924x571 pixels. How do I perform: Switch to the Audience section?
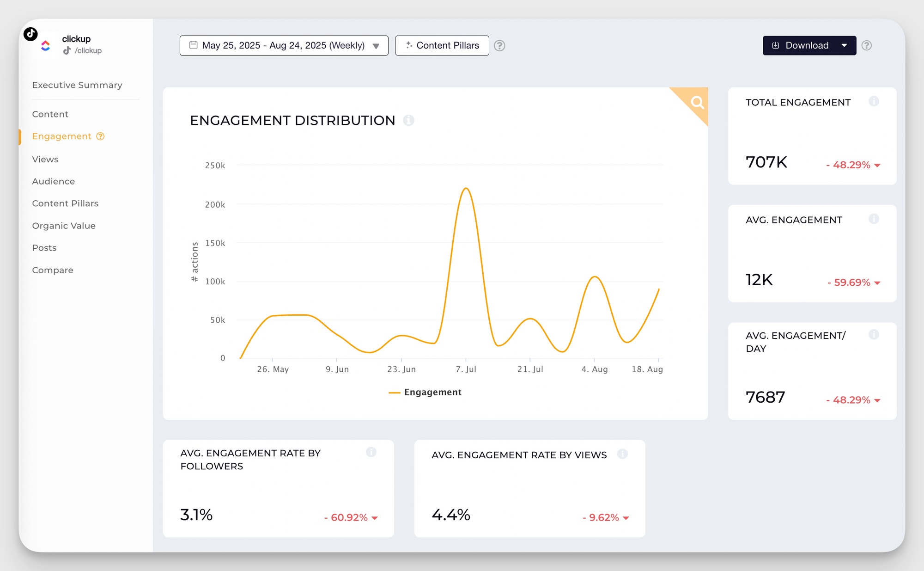(x=53, y=181)
